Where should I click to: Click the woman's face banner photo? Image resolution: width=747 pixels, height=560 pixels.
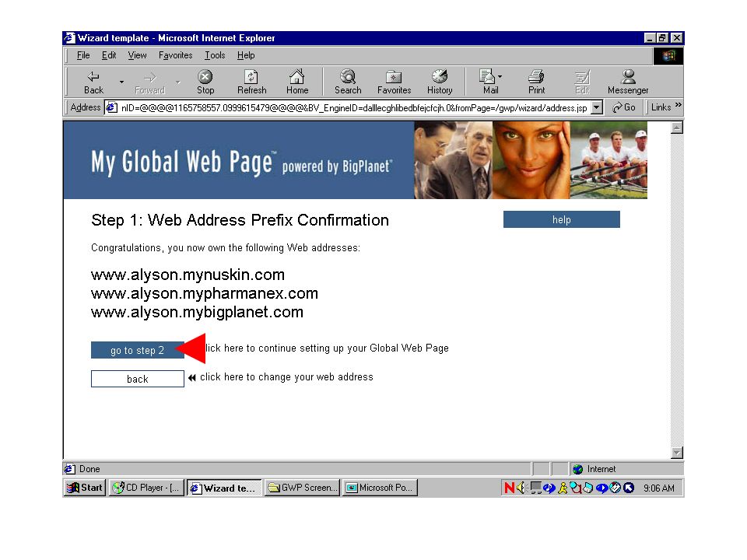[531, 160]
